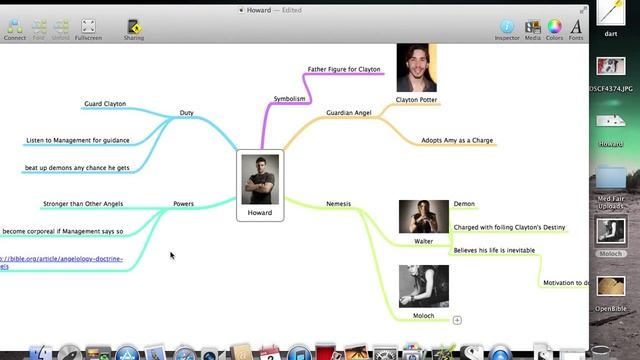This screenshot has width=640, height=360.
Task: Select the 'Walter' node label
Action: tap(423, 241)
